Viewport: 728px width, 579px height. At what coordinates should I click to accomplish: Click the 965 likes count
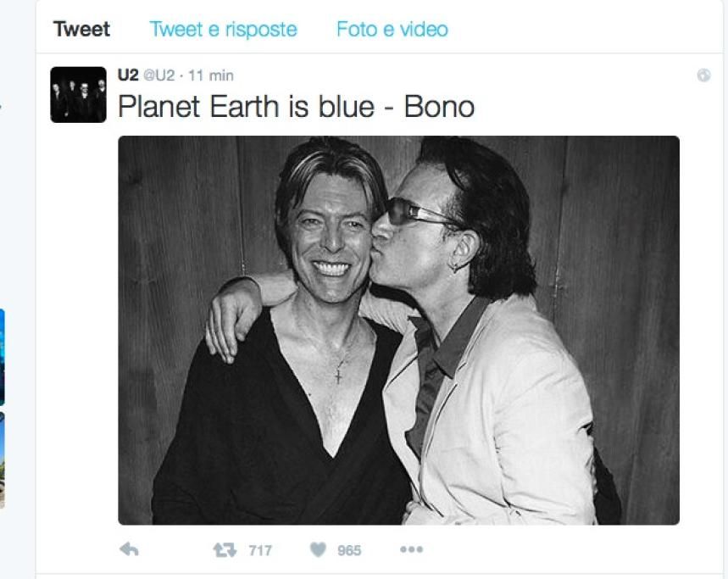349,551
